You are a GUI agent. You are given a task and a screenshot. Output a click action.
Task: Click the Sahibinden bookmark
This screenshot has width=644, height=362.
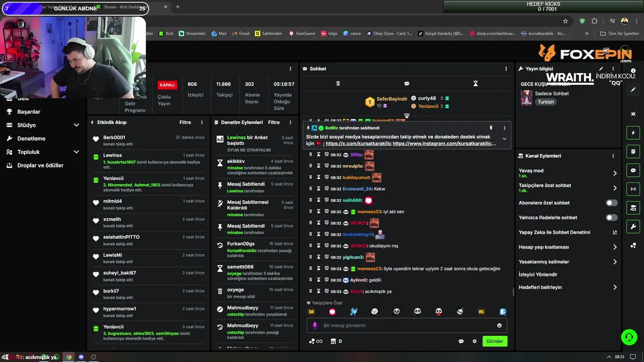click(x=268, y=34)
